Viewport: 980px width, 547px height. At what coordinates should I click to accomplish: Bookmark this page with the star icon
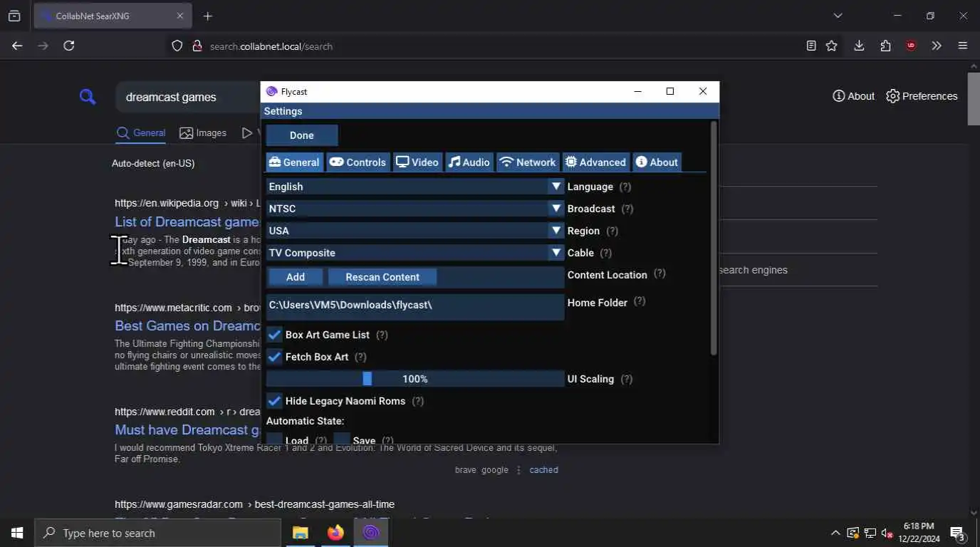click(x=831, y=46)
